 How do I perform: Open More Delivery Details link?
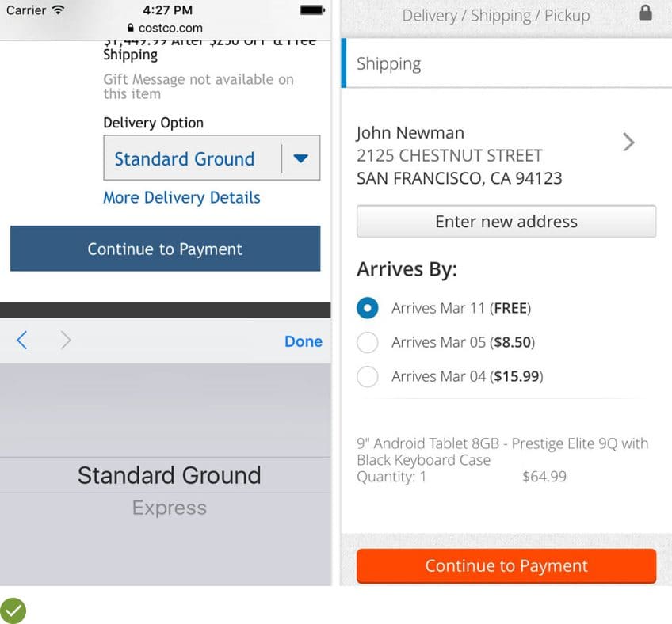181,197
